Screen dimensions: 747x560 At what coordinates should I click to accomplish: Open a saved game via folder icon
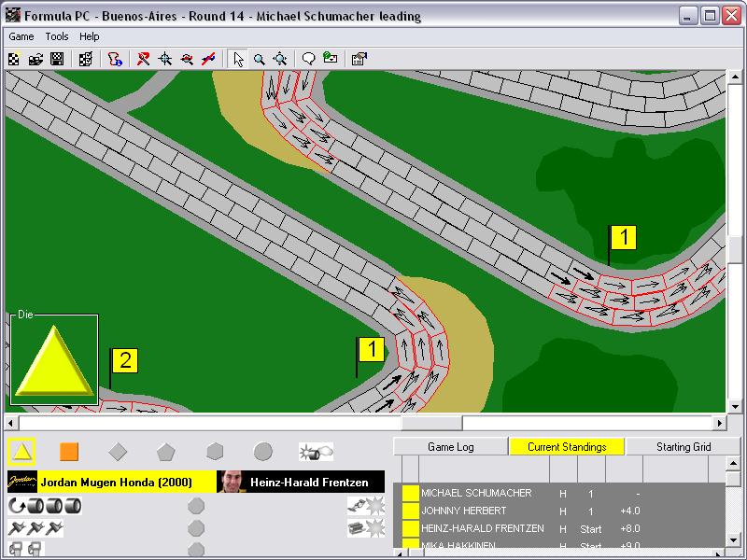coord(35,59)
